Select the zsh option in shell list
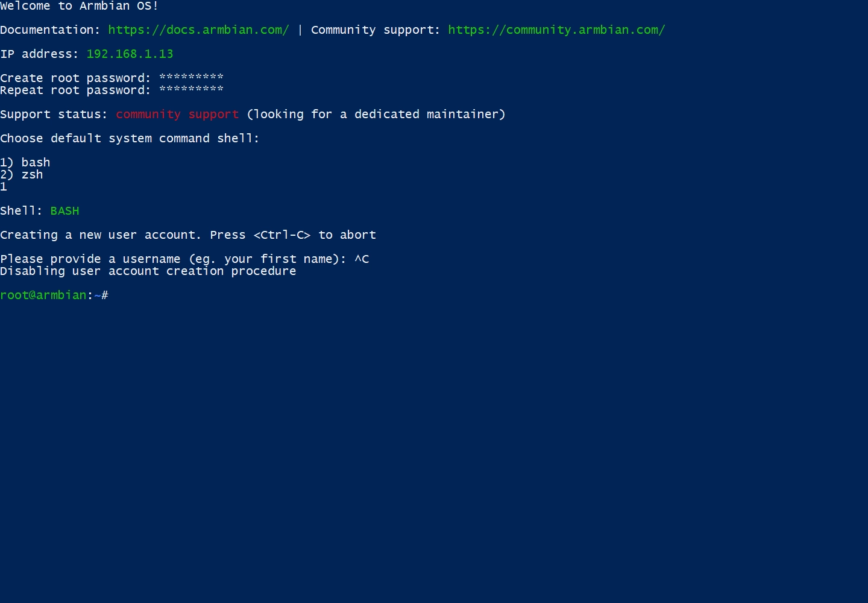Viewport: 868px width, 603px height. pyautogui.click(x=32, y=175)
